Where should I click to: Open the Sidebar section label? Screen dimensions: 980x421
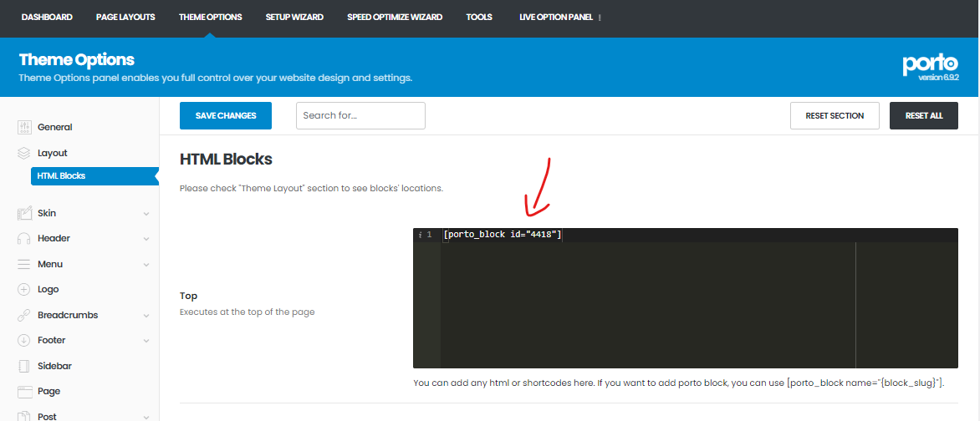point(54,366)
